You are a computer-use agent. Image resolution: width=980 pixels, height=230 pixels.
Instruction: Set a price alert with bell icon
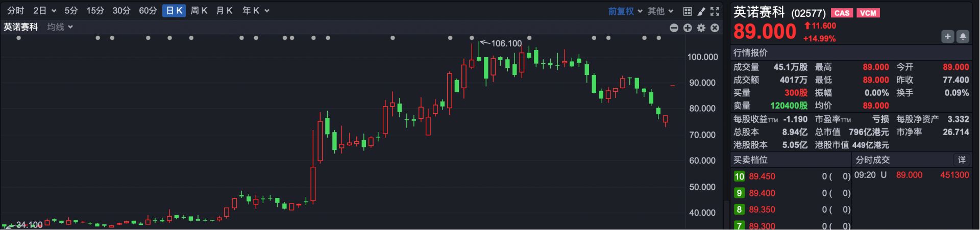963,36
